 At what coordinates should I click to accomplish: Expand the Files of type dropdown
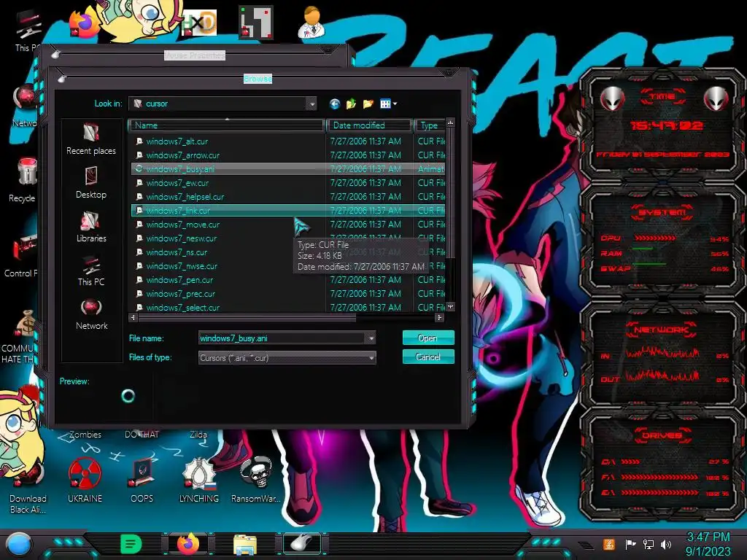(371, 357)
